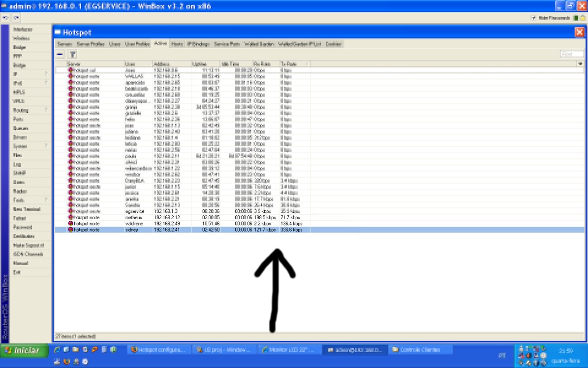Viewport: 588px width, 368px height.
Task: Open Log in the sidebar
Action: 17,164
